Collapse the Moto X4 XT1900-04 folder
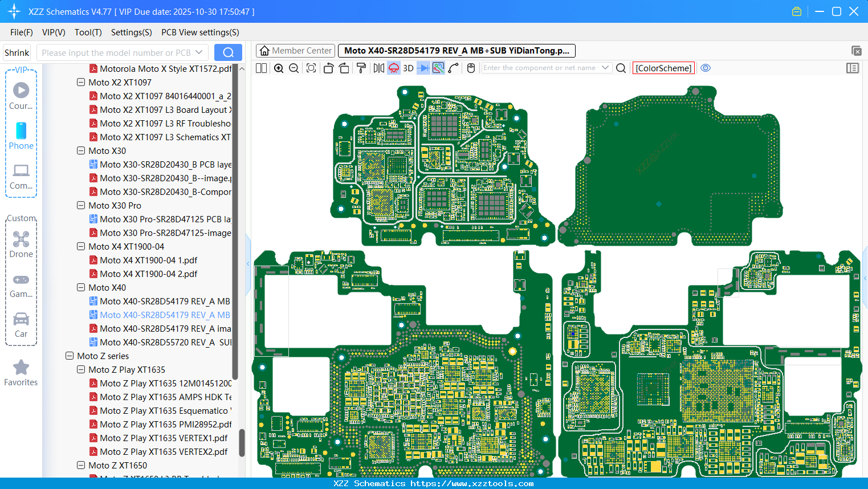 pos(81,246)
